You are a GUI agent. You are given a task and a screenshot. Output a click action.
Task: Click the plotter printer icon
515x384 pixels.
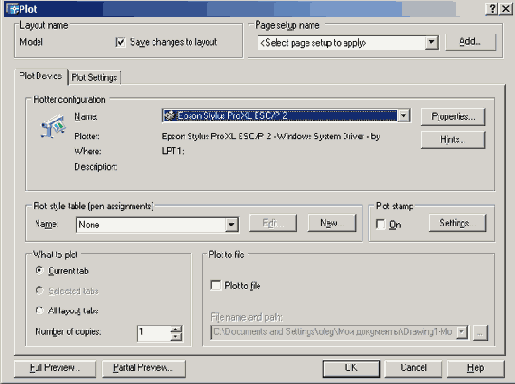coord(53,127)
